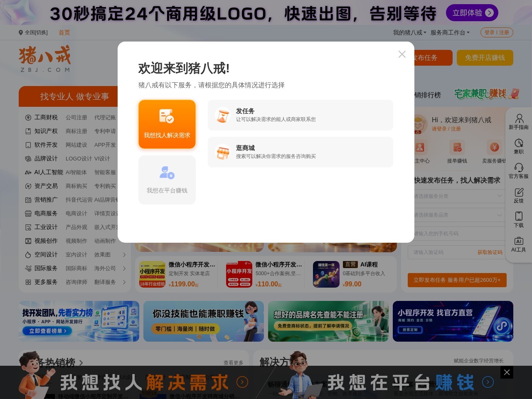Screen dimensions: 532x399
Task: Click 立即发布任务 orange button
Action: click(457, 280)
